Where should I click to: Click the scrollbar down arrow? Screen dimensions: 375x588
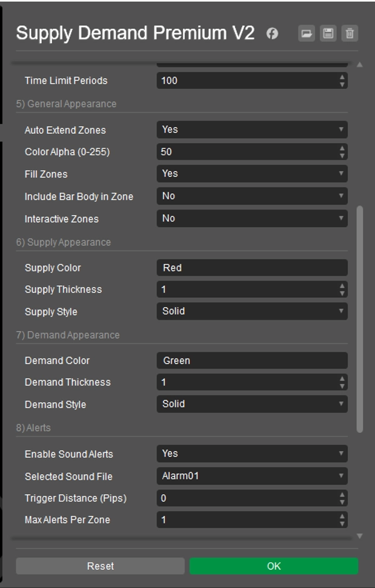360,535
